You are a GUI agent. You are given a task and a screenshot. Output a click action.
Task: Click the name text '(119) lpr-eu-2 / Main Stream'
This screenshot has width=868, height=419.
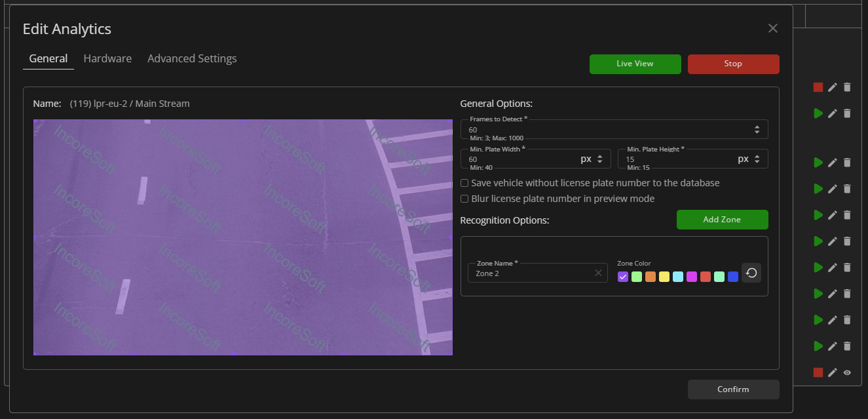[x=130, y=104]
